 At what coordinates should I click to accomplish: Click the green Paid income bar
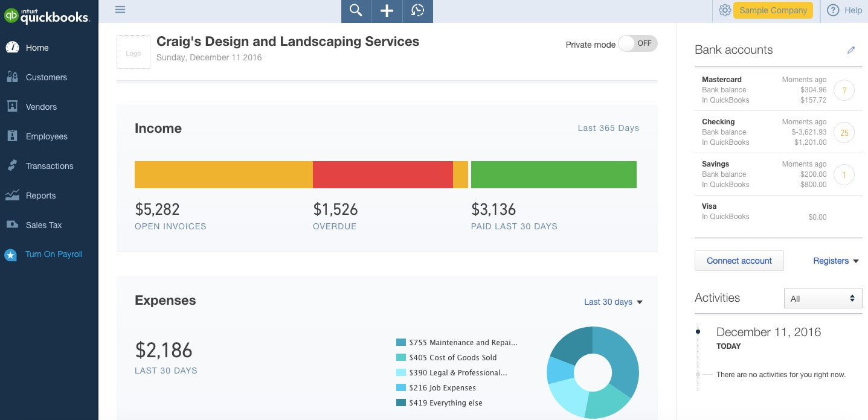(553, 174)
